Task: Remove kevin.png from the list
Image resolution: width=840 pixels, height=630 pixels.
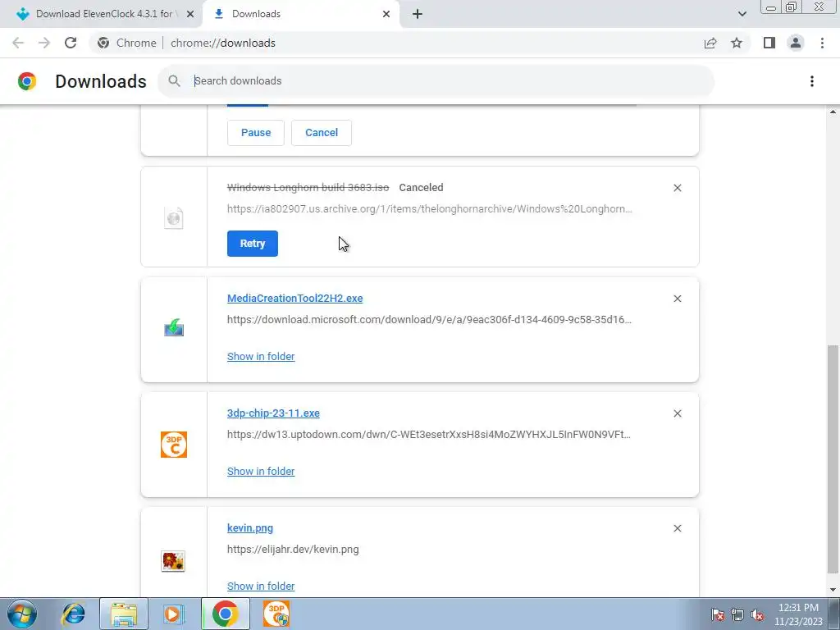Action: point(677,528)
